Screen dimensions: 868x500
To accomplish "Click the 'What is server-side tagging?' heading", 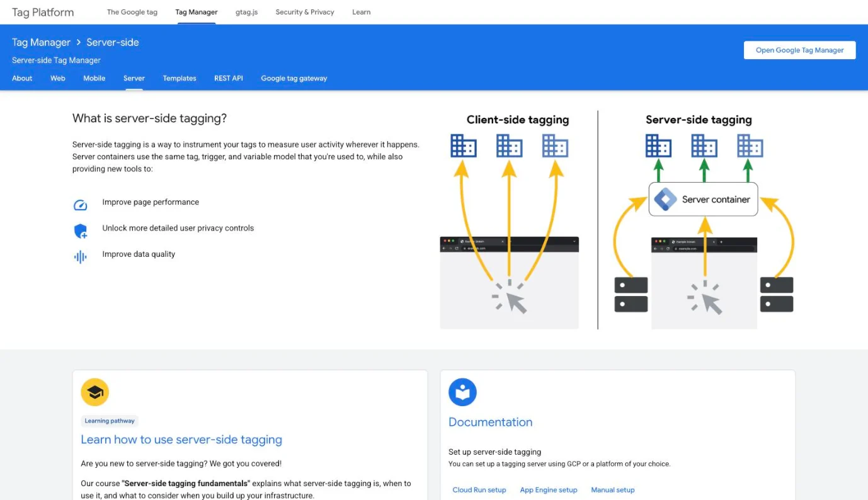I will pyautogui.click(x=149, y=118).
